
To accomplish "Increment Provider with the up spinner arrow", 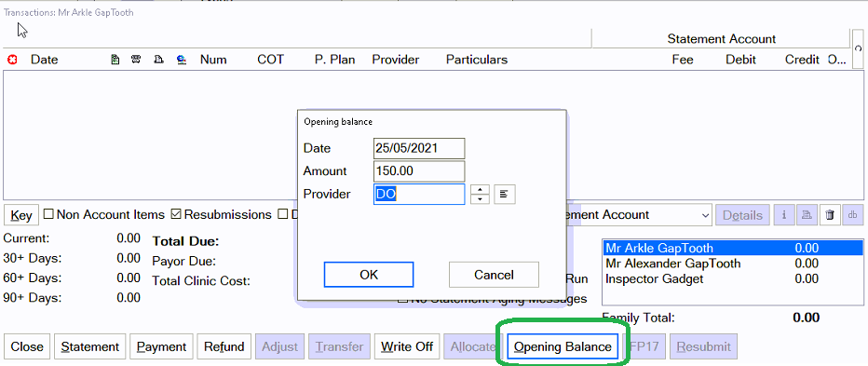I will [480, 189].
